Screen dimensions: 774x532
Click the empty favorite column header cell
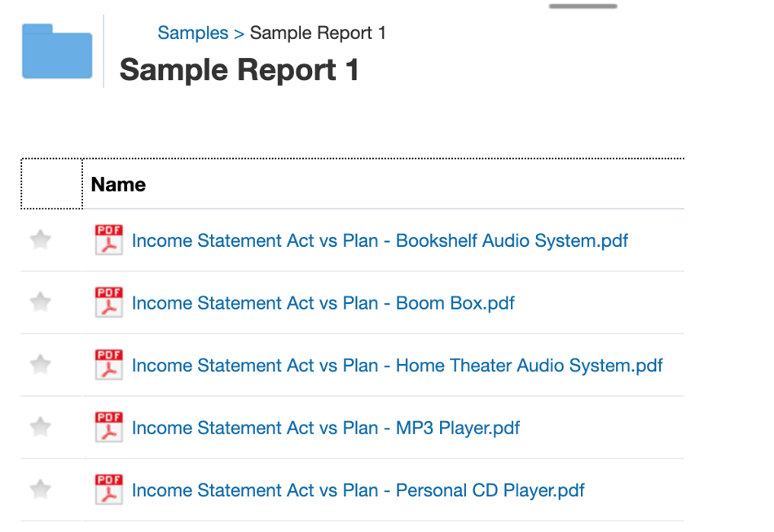pos(51,184)
